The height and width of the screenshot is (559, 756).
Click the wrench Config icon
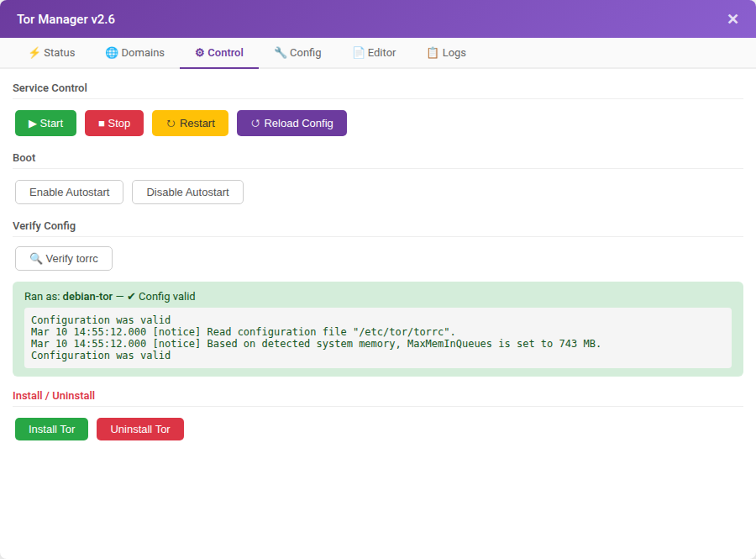280,53
